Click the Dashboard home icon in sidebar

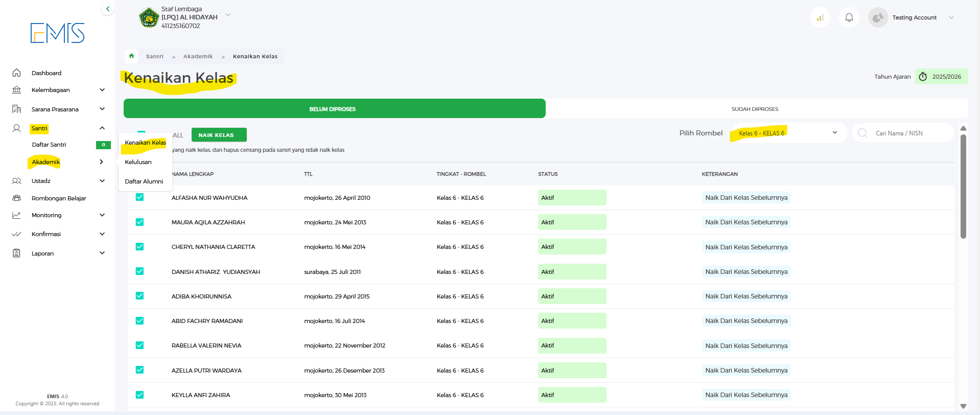click(16, 73)
